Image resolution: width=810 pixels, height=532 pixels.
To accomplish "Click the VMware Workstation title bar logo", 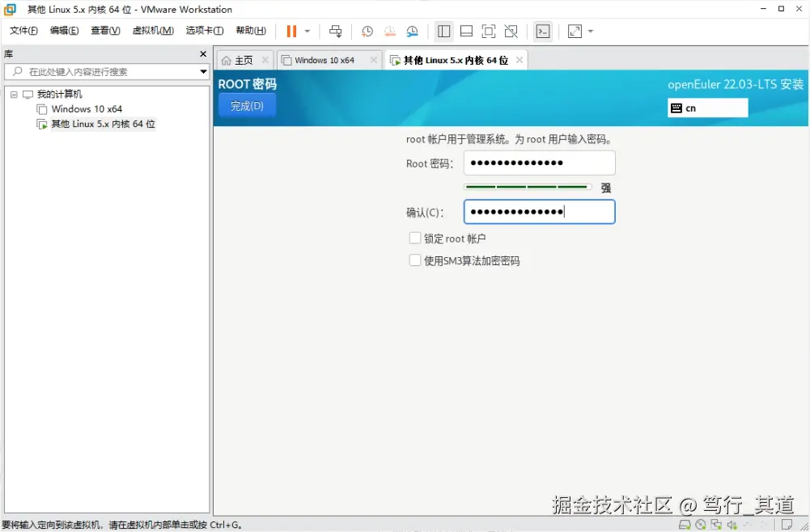I will (x=10, y=9).
